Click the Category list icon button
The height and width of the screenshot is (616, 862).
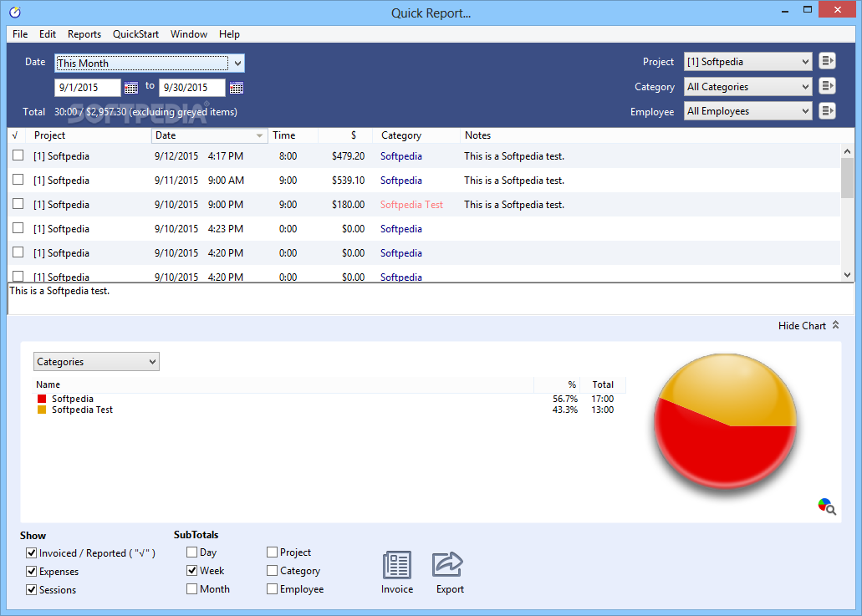(827, 86)
